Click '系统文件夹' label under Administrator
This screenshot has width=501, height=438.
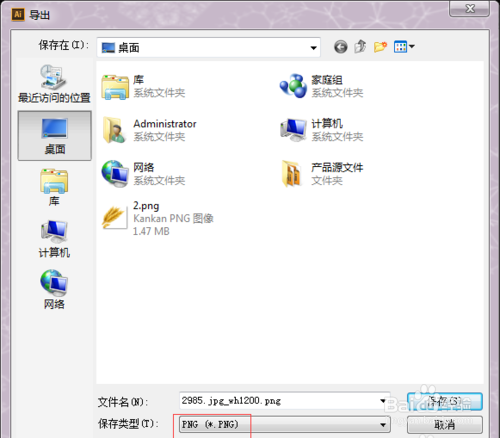click(159, 137)
